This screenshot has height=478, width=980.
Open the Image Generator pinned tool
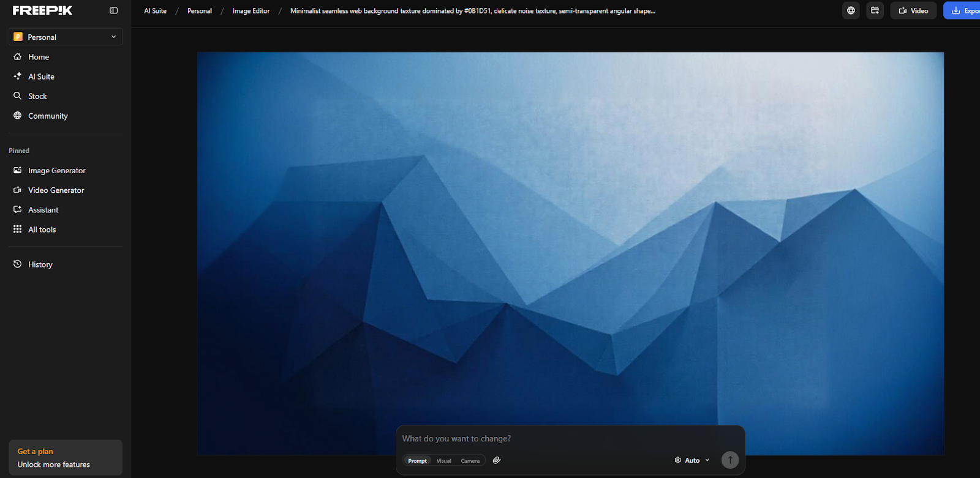click(x=56, y=171)
